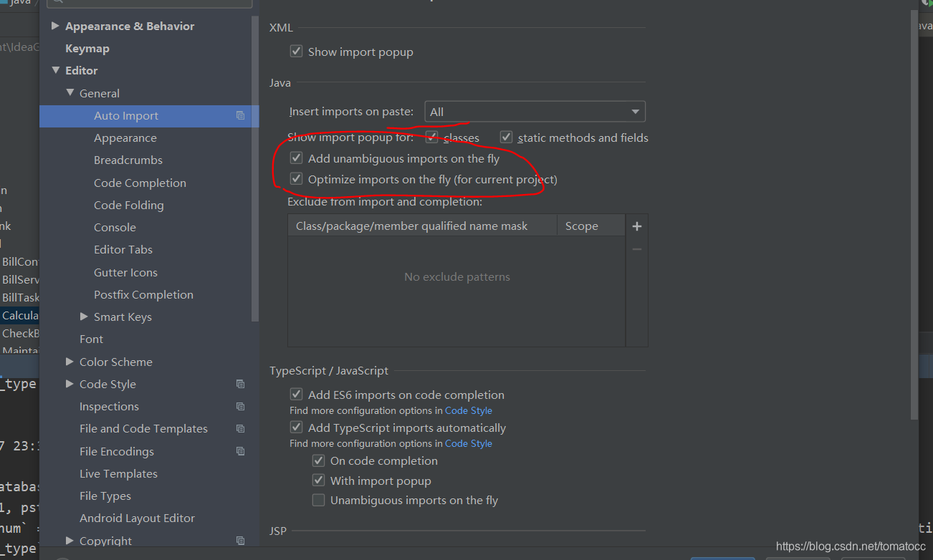Expand the Copyright node
933x560 pixels.
pyautogui.click(x=70, y=541)
